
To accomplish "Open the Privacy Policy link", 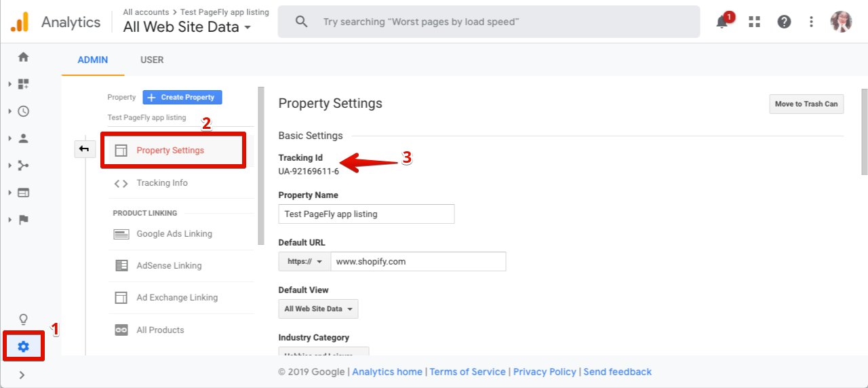I will tap(545, 372).
